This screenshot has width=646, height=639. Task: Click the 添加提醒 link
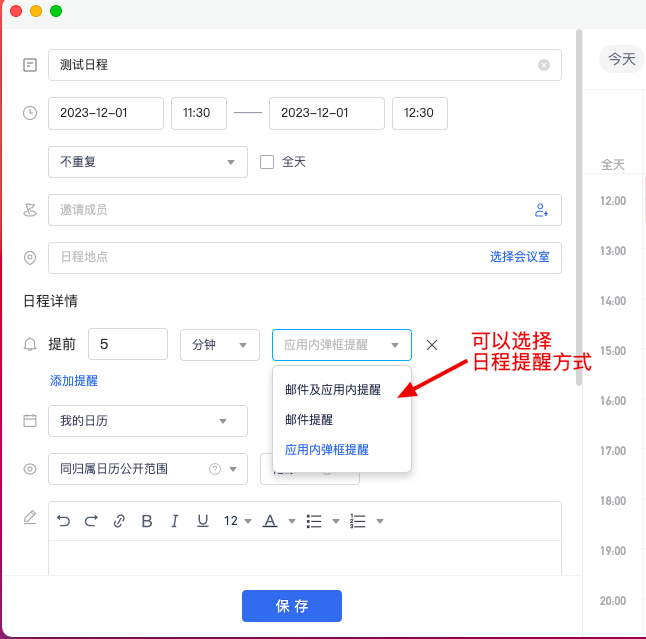click(74, 381)
